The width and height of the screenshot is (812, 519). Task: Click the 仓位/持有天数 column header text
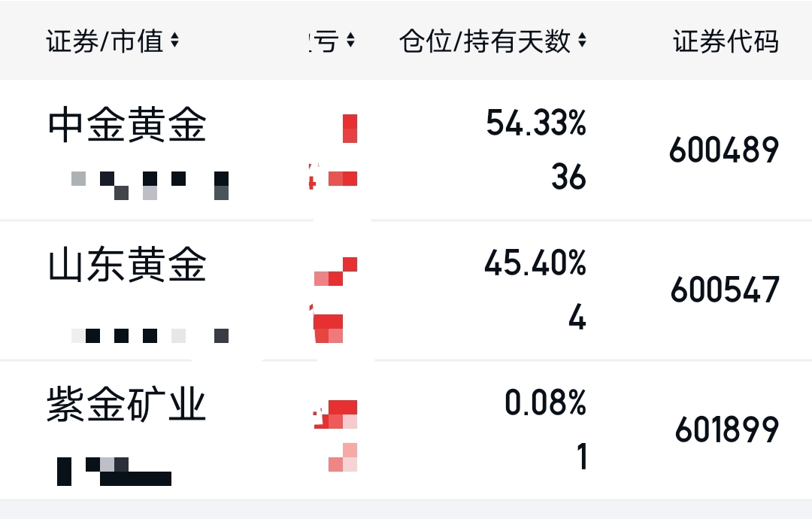(x=485, y=41)
